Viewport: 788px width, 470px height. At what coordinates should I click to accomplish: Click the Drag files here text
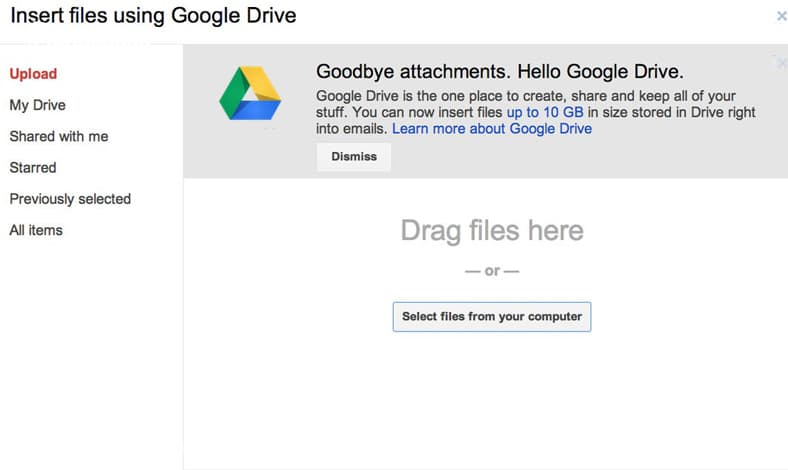click(492, 231)
